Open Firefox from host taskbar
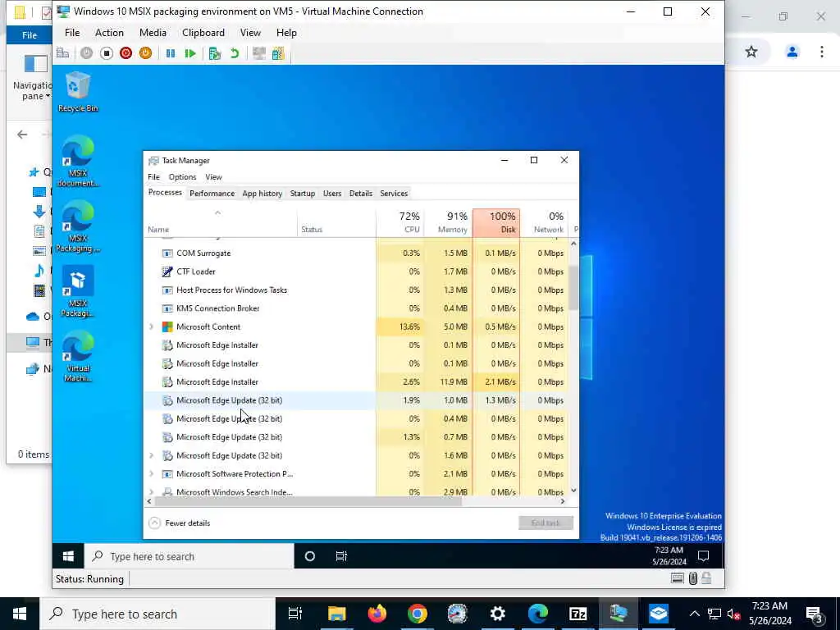 tap(377, 614)
